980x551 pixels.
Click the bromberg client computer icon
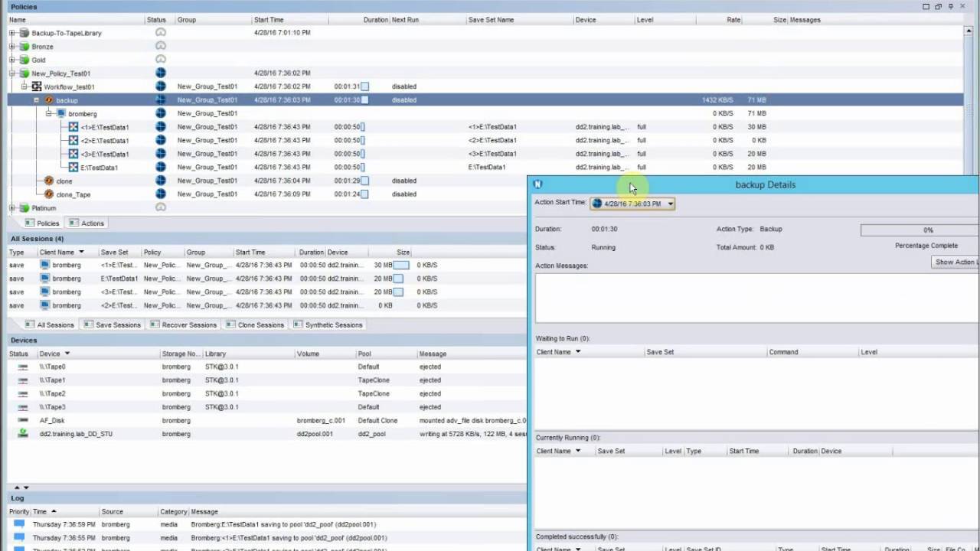coord(60,113)
